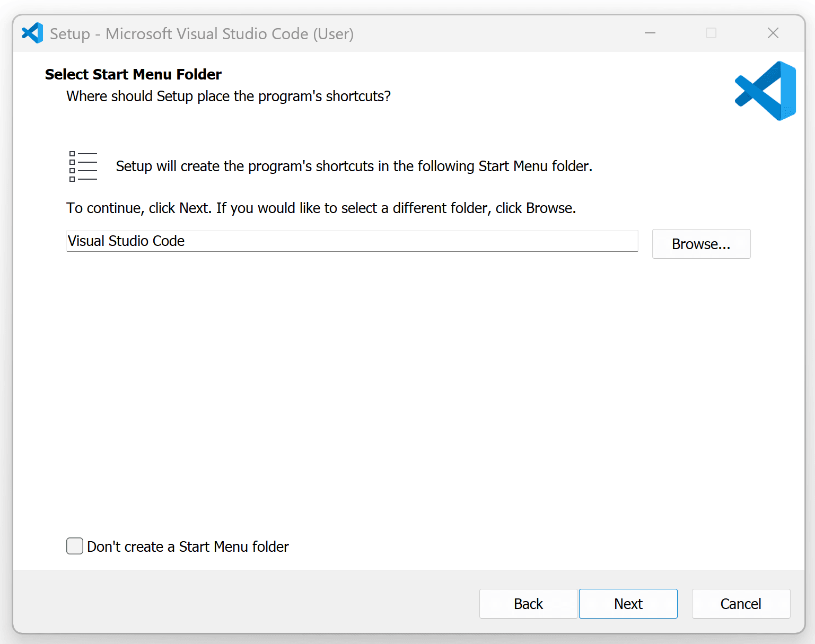Click the "Select Start Menu Folder" heading
This screenshot has width=815, height=644.
coord(133,74)
